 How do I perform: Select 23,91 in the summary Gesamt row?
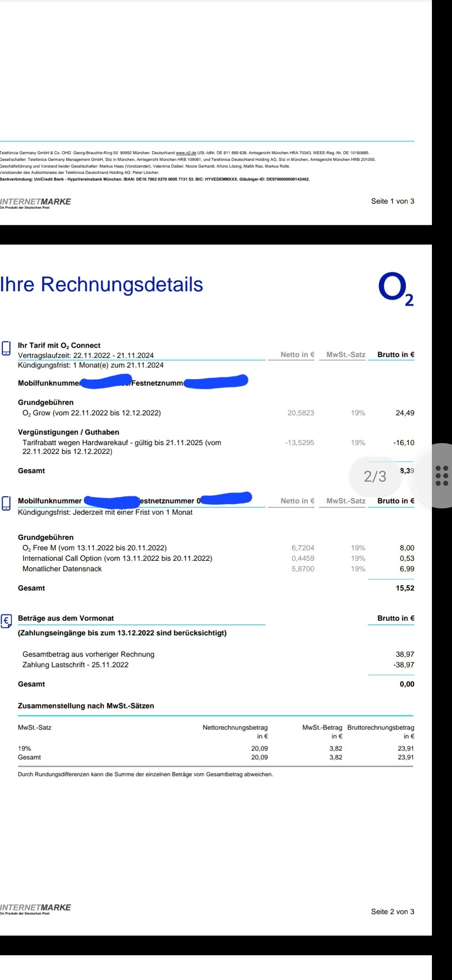point(406,757)
